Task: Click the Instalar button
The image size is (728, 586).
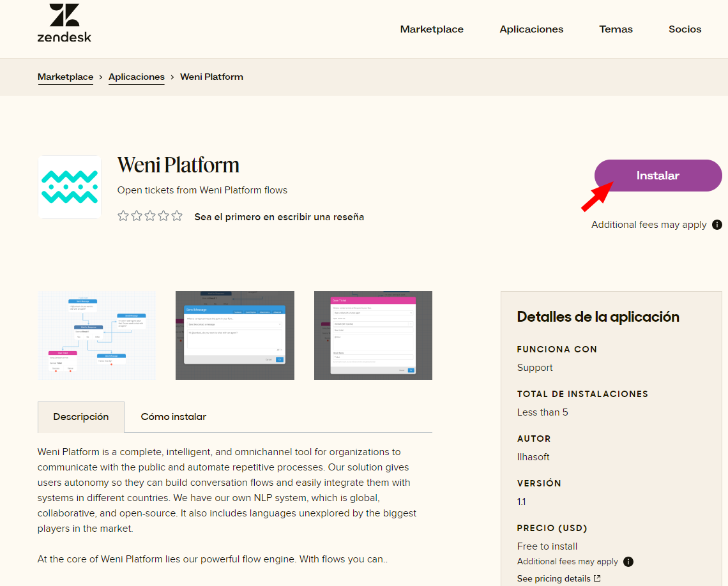Action: (x=658, y=176)
